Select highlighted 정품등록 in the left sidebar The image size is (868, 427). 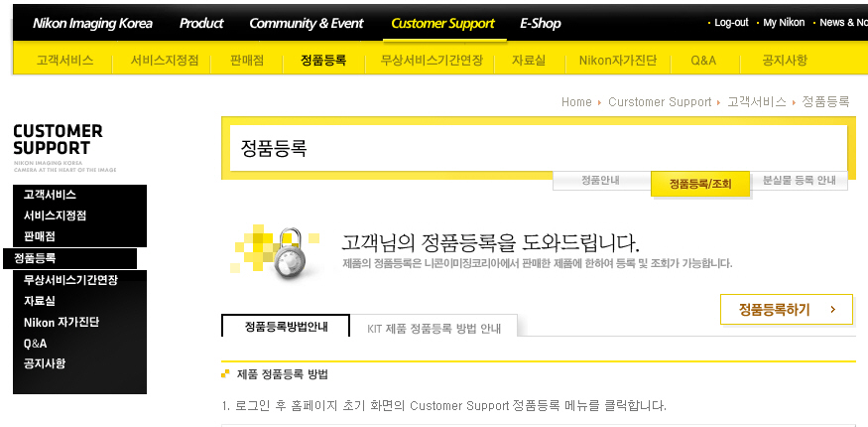(69, 258)
